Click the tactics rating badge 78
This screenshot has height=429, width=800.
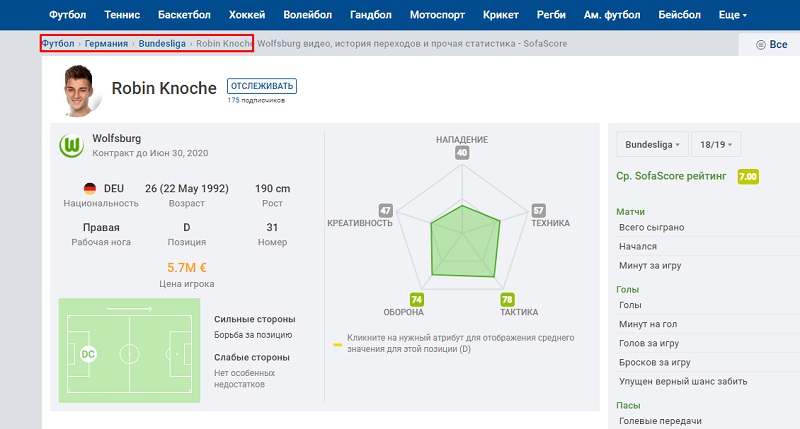[x=507, y=299]
